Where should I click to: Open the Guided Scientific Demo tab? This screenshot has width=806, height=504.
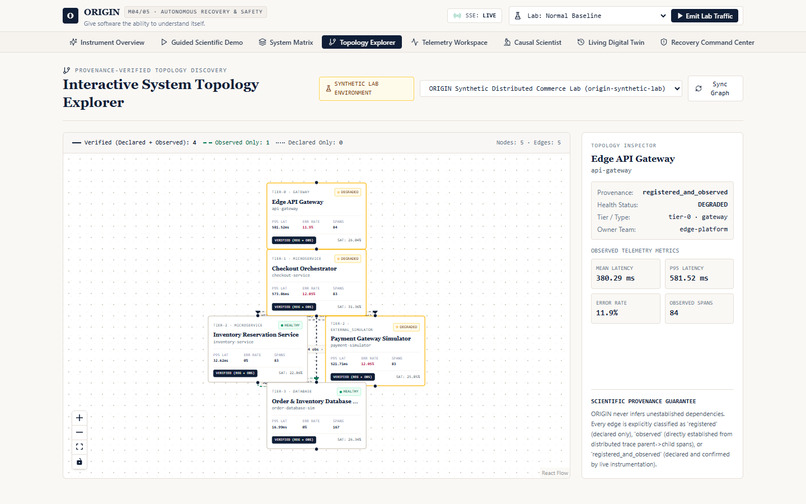tap(202, 42)
